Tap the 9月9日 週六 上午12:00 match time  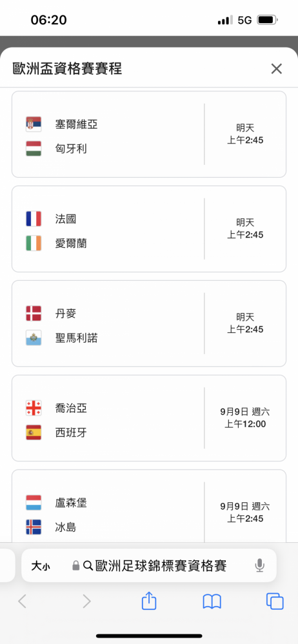(245, 418)
